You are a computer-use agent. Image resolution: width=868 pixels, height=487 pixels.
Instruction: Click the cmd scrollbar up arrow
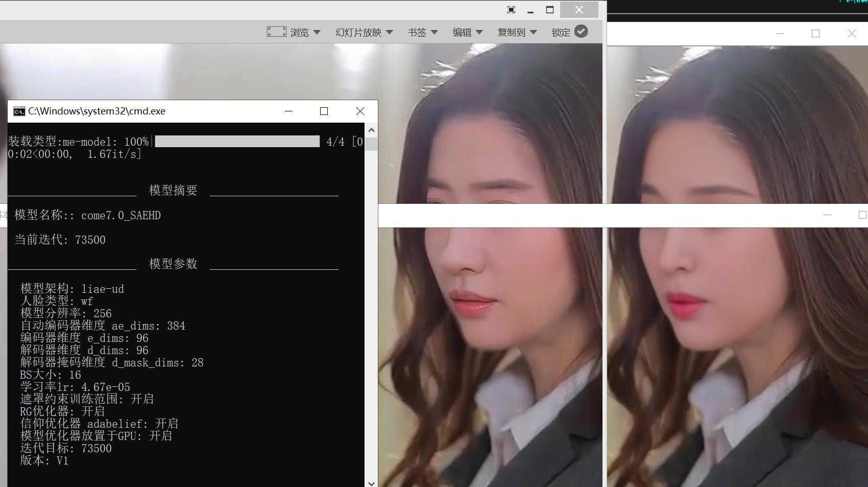point(371,130)
